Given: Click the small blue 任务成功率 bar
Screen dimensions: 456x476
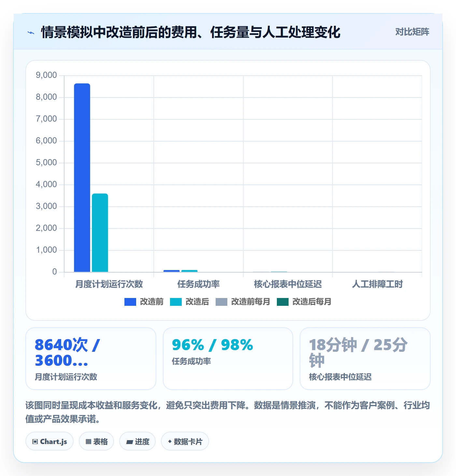Looking at the screenshot, I should 172,271.
